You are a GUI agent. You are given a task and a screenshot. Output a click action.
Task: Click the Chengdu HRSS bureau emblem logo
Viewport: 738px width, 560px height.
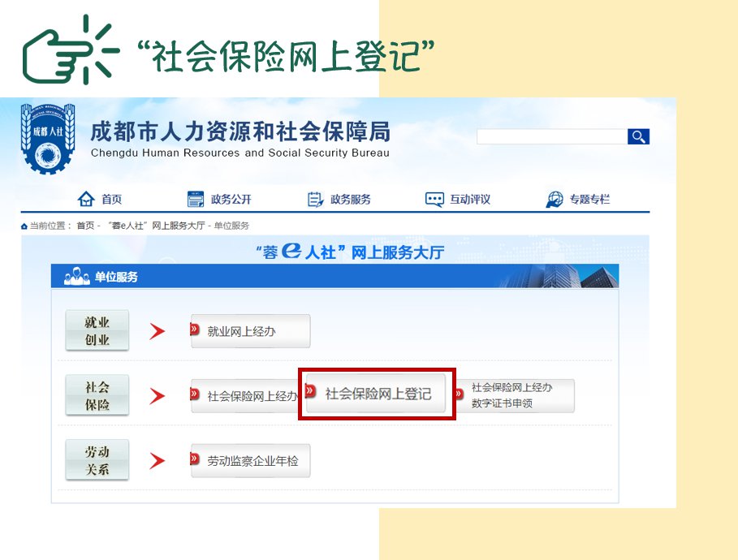[48, 139]
